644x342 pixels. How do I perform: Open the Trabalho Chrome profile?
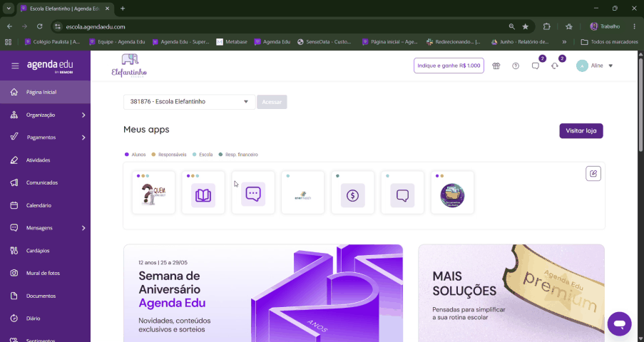pyautogui.click(x=605, y=26)
